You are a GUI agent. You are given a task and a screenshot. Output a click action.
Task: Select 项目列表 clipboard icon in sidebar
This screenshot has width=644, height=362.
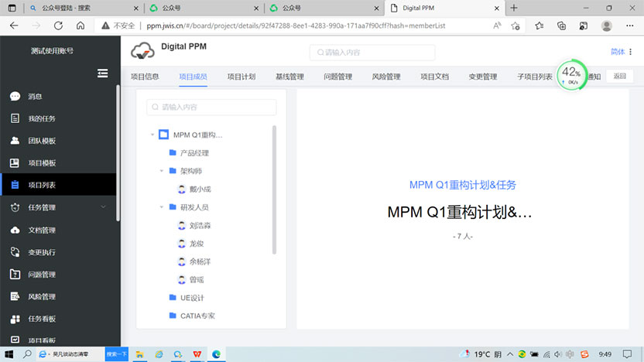[15, 185]
